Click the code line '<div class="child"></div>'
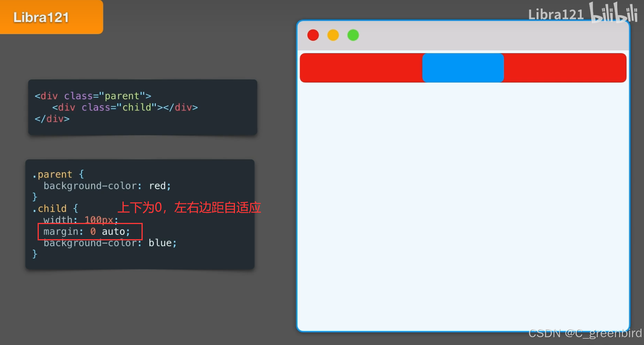The height and width of the screenshot is (345, 644). tap(125, 107)
